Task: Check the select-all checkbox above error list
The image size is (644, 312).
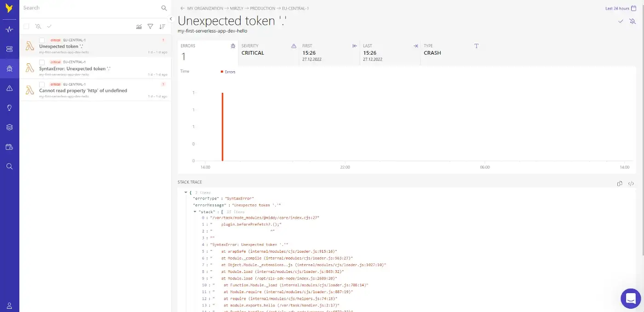Action: (26, 27)
